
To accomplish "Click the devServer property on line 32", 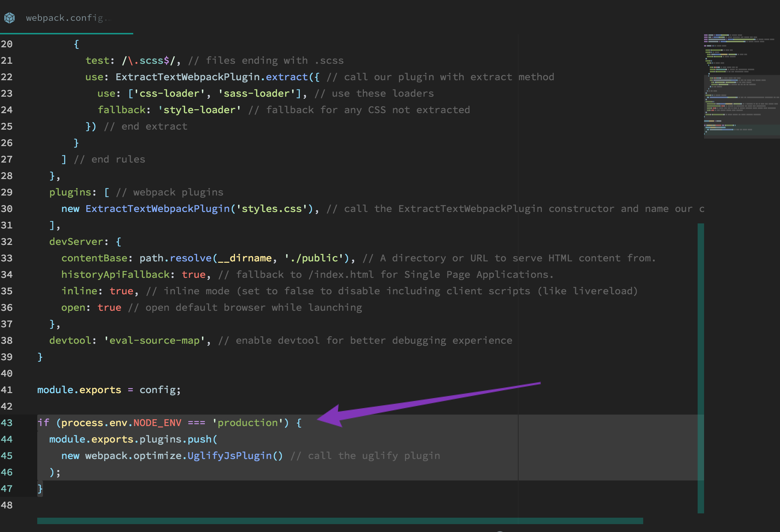I will (76, 242).
